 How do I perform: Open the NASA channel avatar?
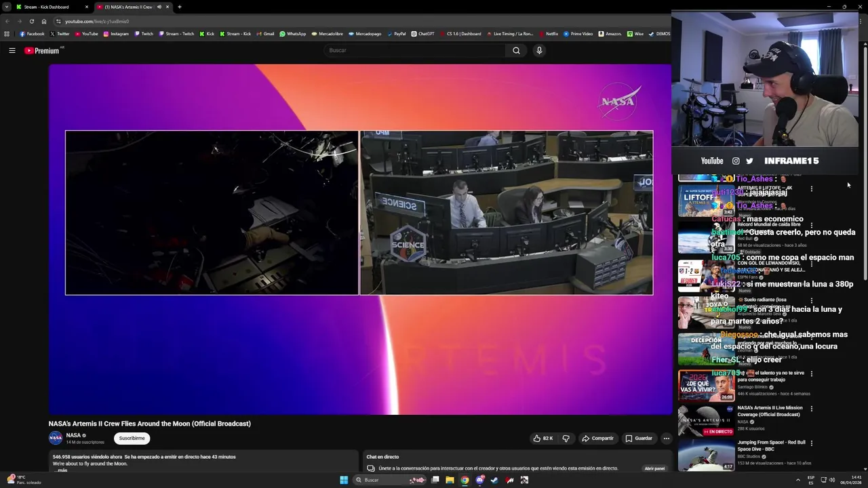point(56,439)
